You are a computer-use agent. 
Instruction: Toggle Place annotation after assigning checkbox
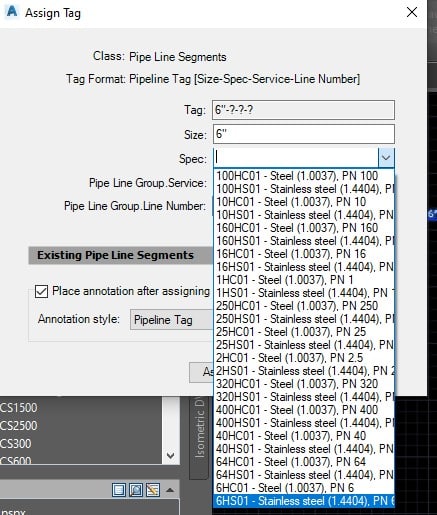(41, 292)
